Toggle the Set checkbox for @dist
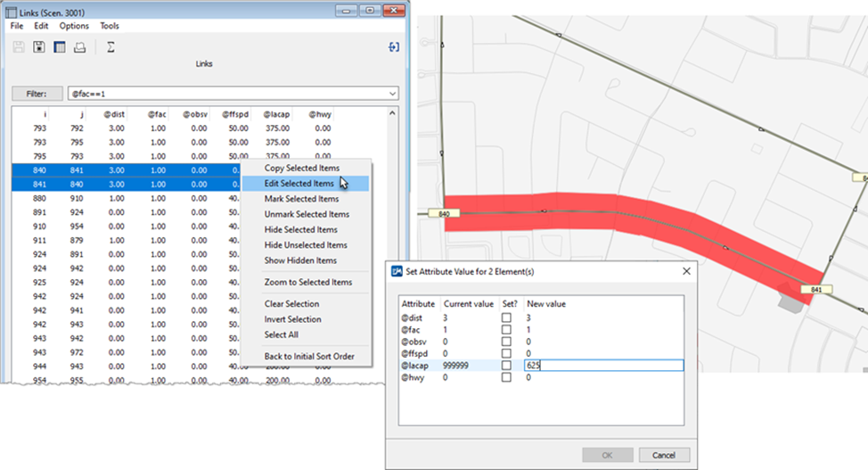The image size is (868, 470). click(506, 317)
